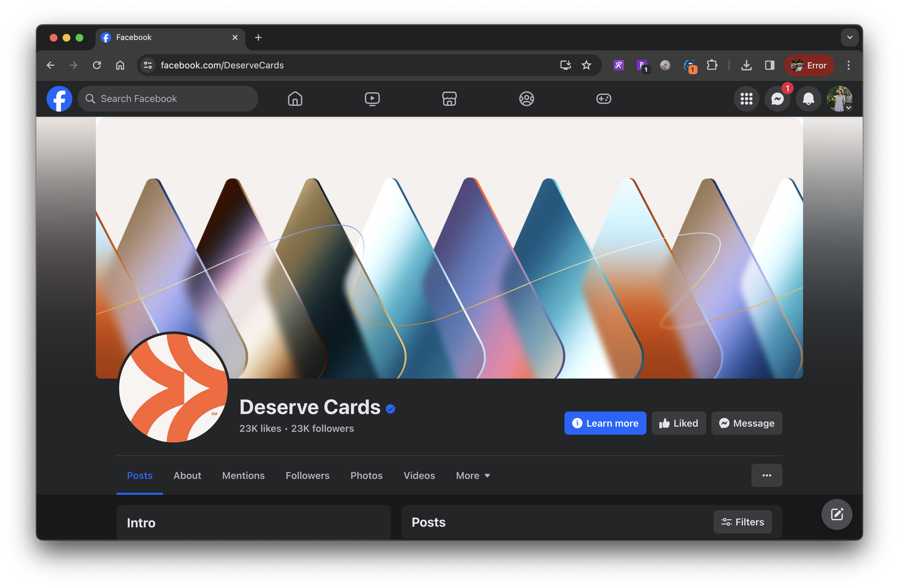Expand the More tab dropdown
Screen dimensions: 899x588
[x=473, y=476]
